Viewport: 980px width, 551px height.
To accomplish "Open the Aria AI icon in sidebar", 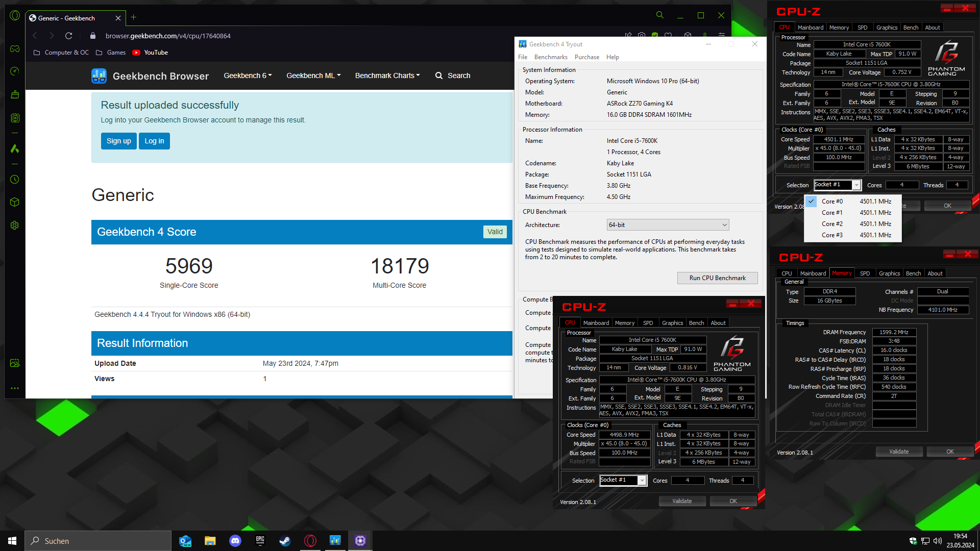I will pyautogui.click(x=15, y=148).
